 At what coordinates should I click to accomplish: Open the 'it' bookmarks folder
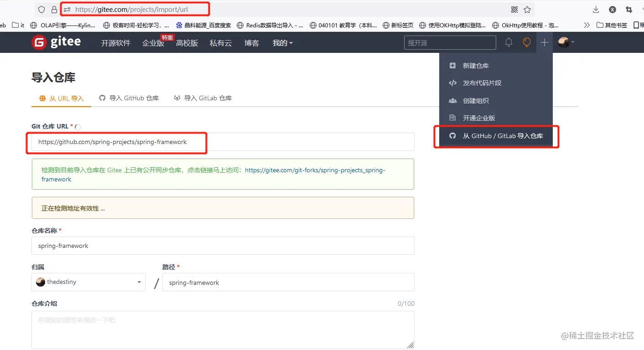click(x=18, y=25)
